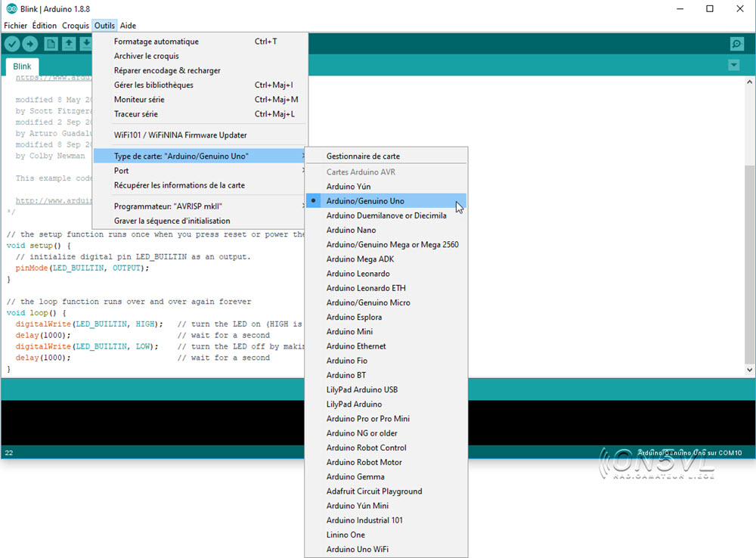Open the Serial Monitor magnifier icon
This screenshot has height=558, width=756.
pos(736,44)
